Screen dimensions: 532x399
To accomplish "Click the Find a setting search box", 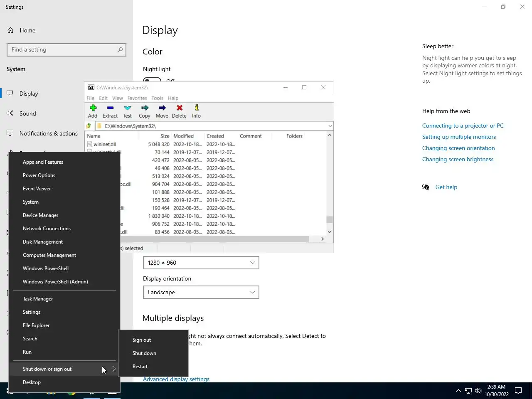I will pyautogui.click(x=66, y=49).
